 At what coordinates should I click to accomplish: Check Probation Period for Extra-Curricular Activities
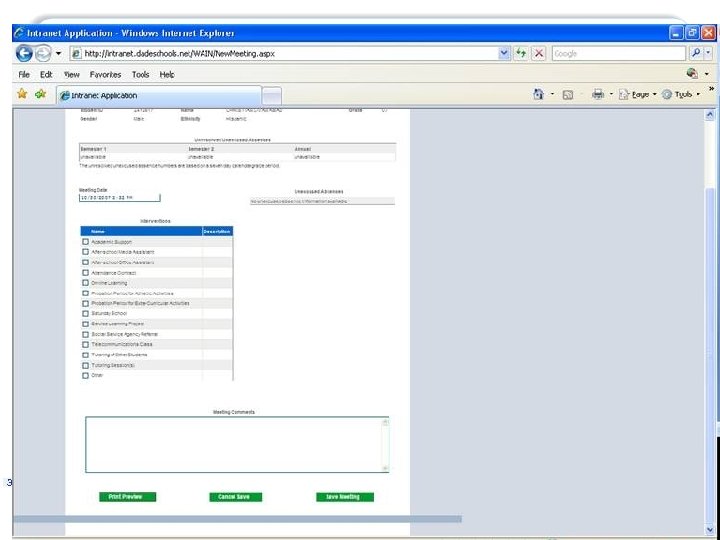click(x=85, y=303)
